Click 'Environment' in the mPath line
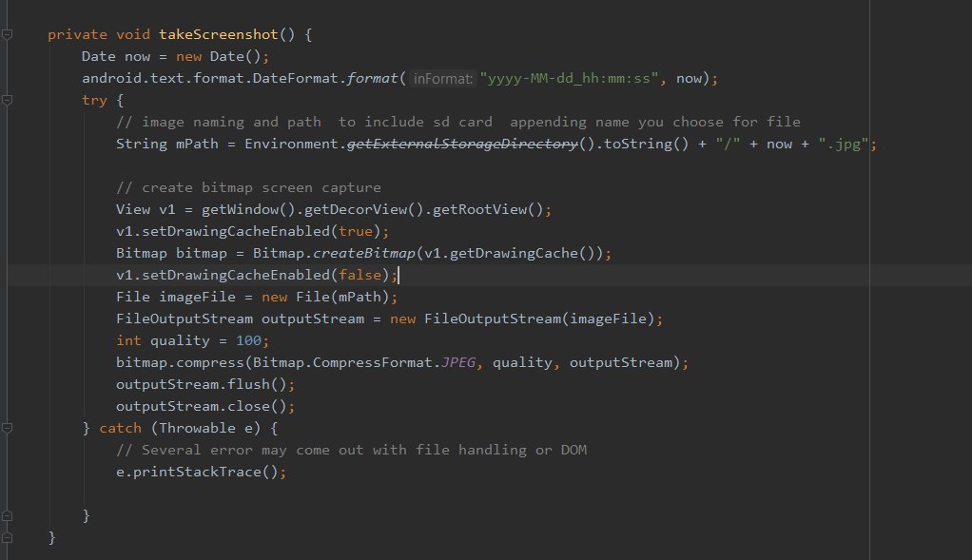The height and width of the screenshot is (560, 972). click(x=291, y=144)
